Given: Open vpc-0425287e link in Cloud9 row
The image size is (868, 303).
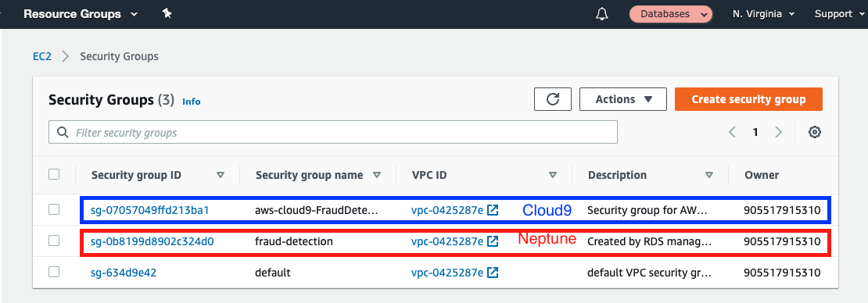Looking at the screenshot, I should [x=447, y=210].
